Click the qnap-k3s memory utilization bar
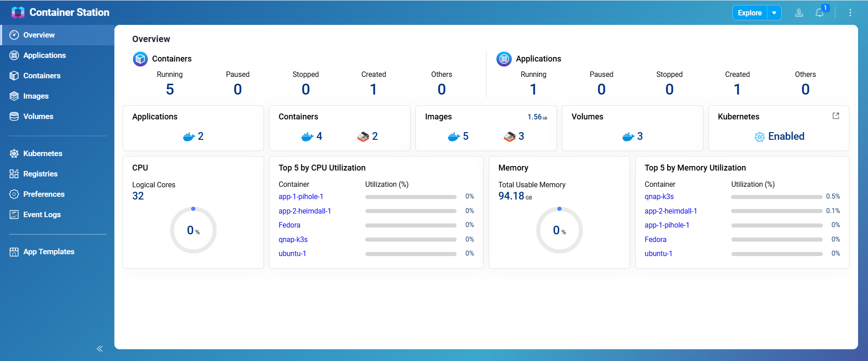Screen dimensions: 868x361 777,197
